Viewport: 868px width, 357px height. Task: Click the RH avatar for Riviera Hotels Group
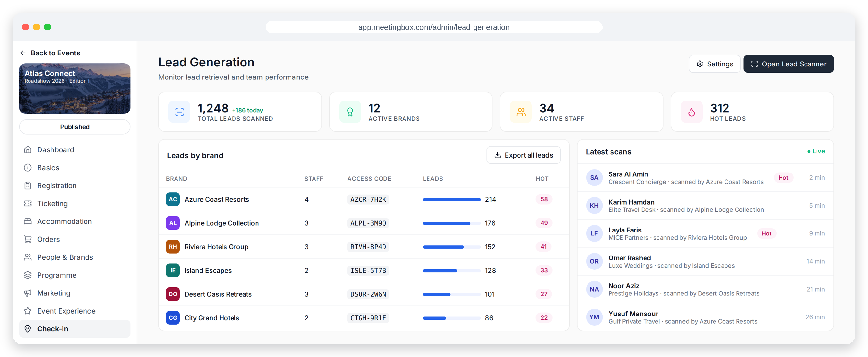pyautogui.click(x=173, y=247)
